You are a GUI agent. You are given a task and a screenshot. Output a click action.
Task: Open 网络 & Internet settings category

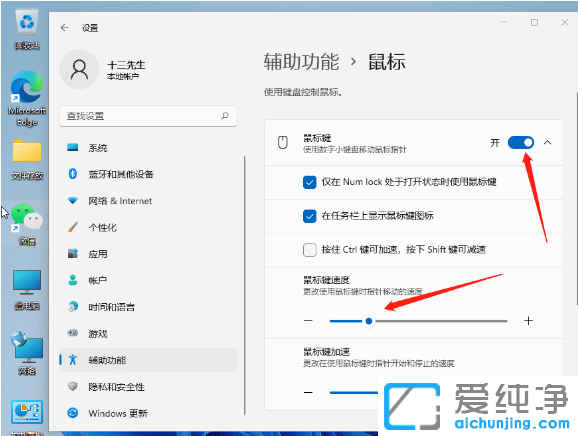[148, 201]
